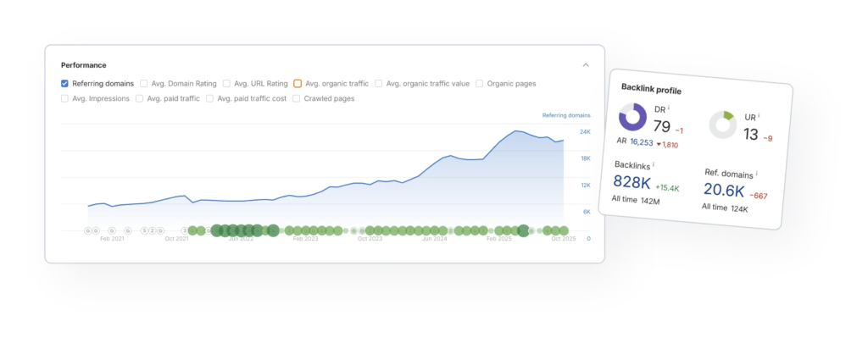
Task: Enable Avg. organic traffic value checkbox
Action: (379, 84)
